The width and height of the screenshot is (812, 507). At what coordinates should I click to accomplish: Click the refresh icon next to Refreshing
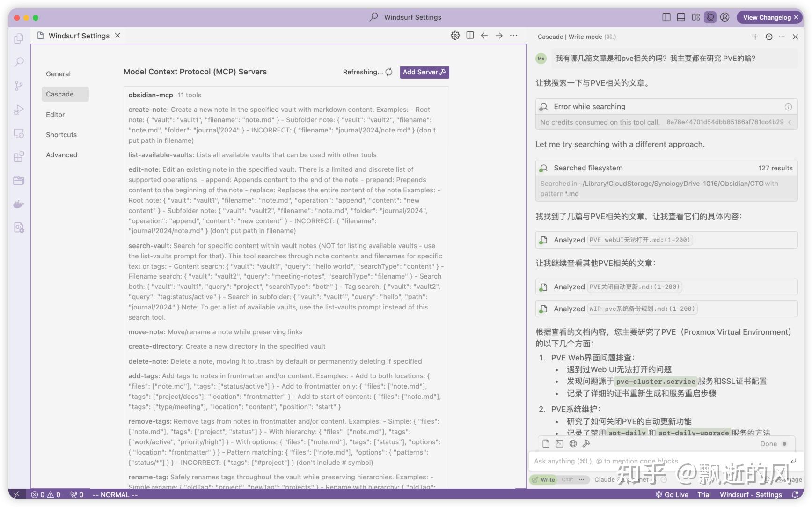point(389,72)
